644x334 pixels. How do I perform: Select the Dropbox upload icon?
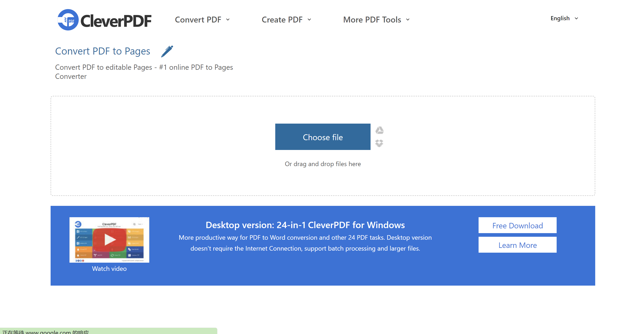pyautogui.click(x=379, y=143)
